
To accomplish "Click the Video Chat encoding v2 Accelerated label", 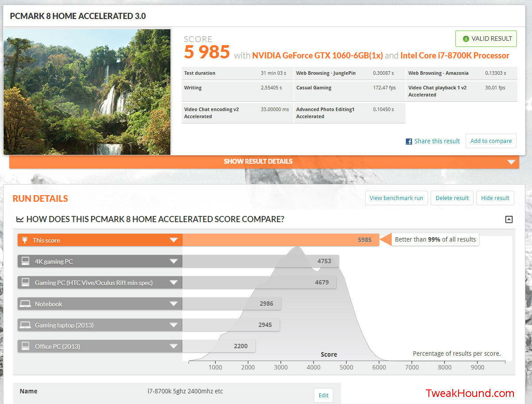I will click(x=212, y=113).
